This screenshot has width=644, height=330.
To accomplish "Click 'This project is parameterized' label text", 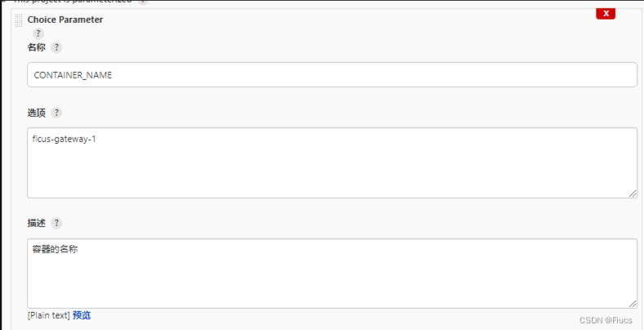I will tap(72, 2).
